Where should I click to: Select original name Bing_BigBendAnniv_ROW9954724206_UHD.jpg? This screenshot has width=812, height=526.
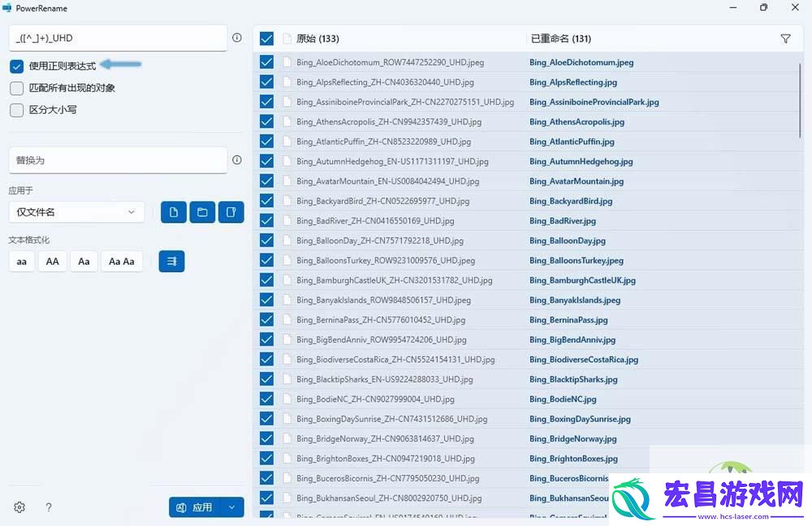pos(381,339)
